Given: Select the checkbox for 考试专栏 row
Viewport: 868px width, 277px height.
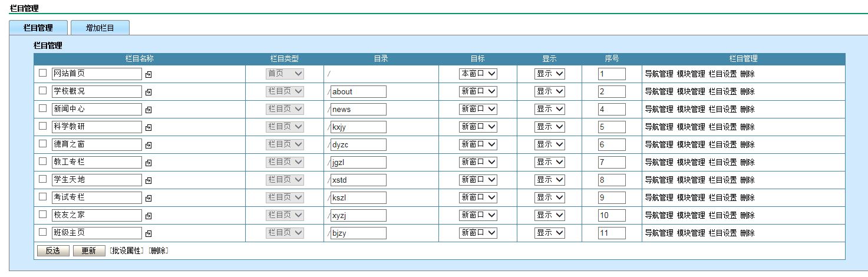Looking at the screenshot, I should pos(42,197).
